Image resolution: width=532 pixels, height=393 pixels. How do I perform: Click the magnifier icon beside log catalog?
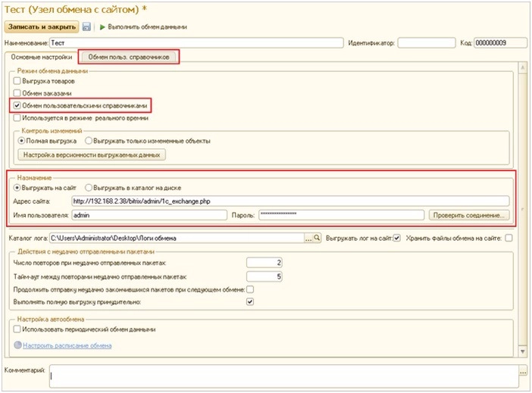coord(318,239)
